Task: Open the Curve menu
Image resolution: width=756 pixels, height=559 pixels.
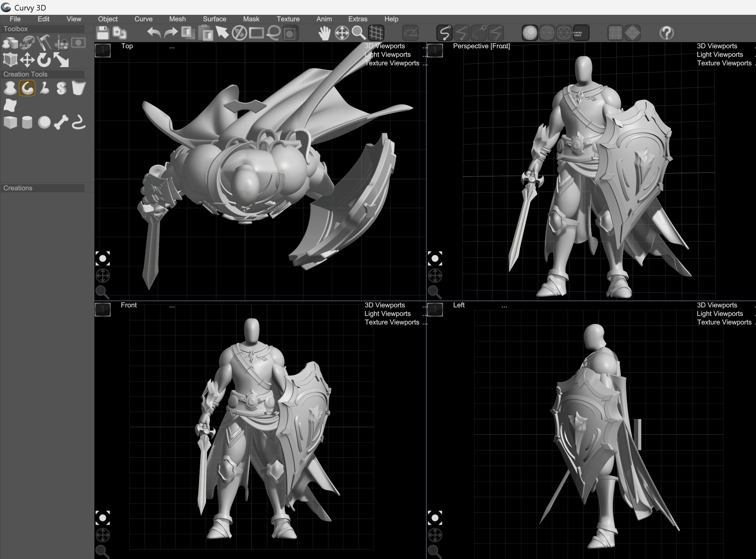Action: (x=143, y=19)
